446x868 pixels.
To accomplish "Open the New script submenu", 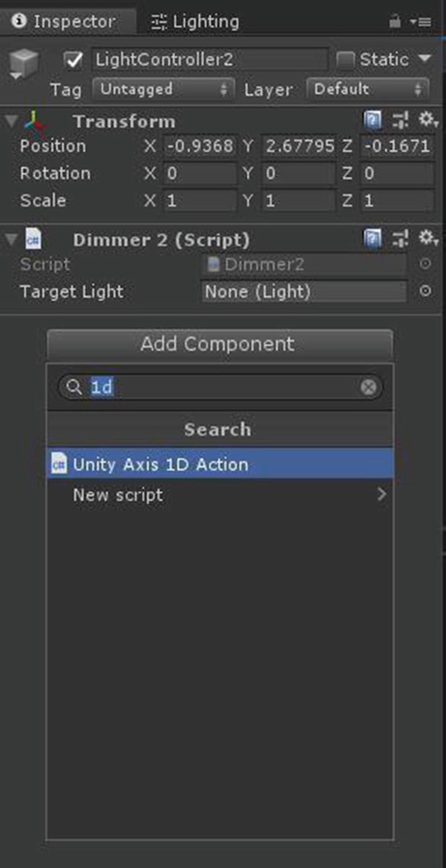I will point(220,495).
